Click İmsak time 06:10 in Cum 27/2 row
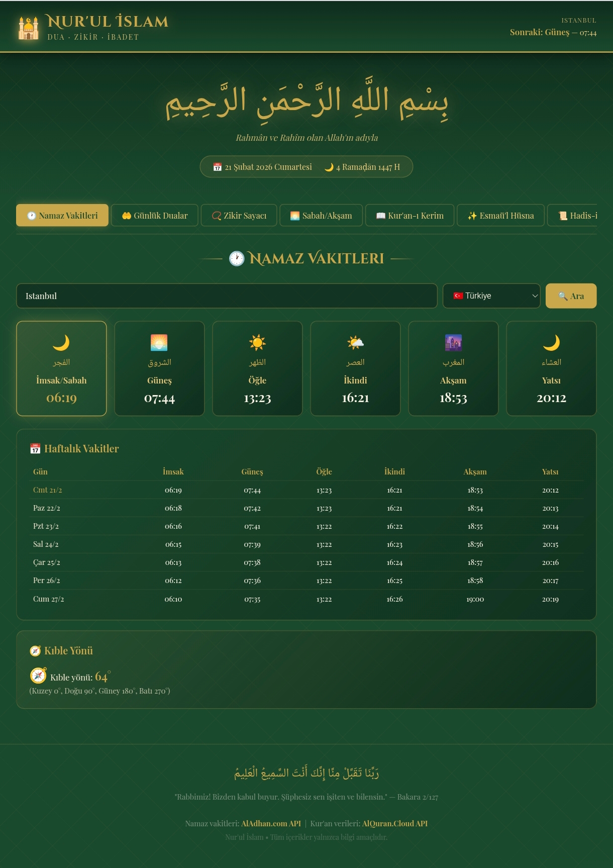This screenshot has height=868, width=613. (x=173, y=599)
